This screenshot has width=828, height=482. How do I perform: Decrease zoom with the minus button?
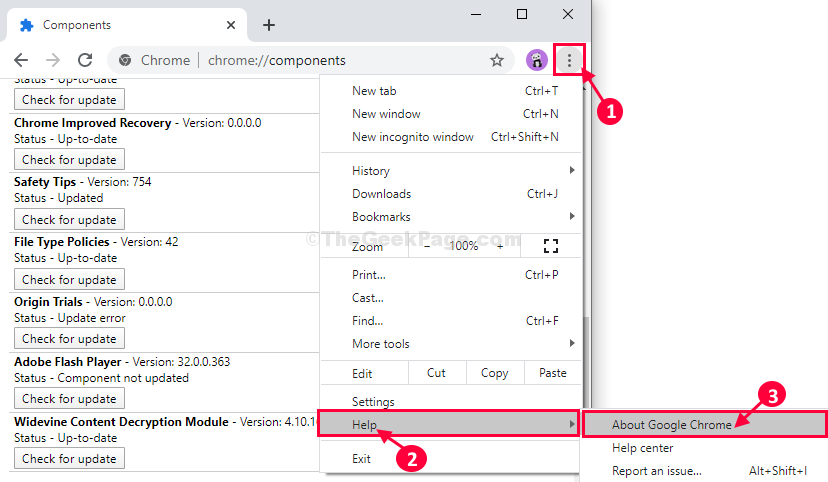tap(427, 245)
